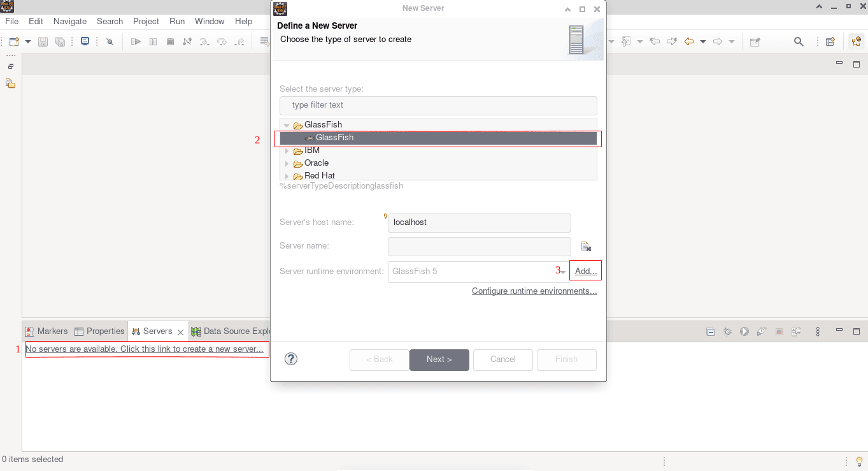Click the Publish to server icon
The width and height of the screenshot is (868, 471).
coord(796,331)
